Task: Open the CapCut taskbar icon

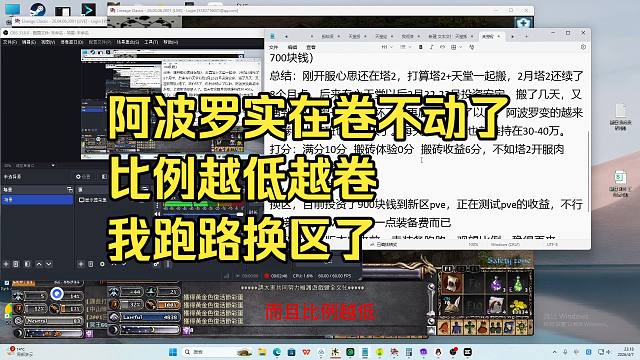Action: pos(468,352)
